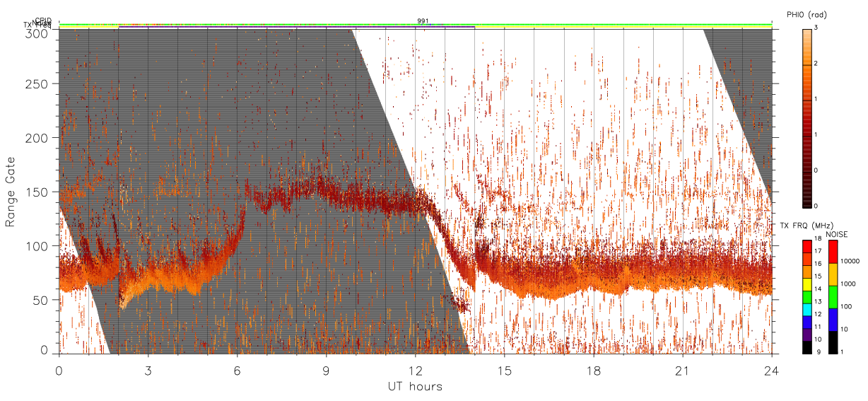Viewport: 868px width, 401px height.
Task: Click the 12 label on TX FRQ legend
Action: [x=818, y=314]
